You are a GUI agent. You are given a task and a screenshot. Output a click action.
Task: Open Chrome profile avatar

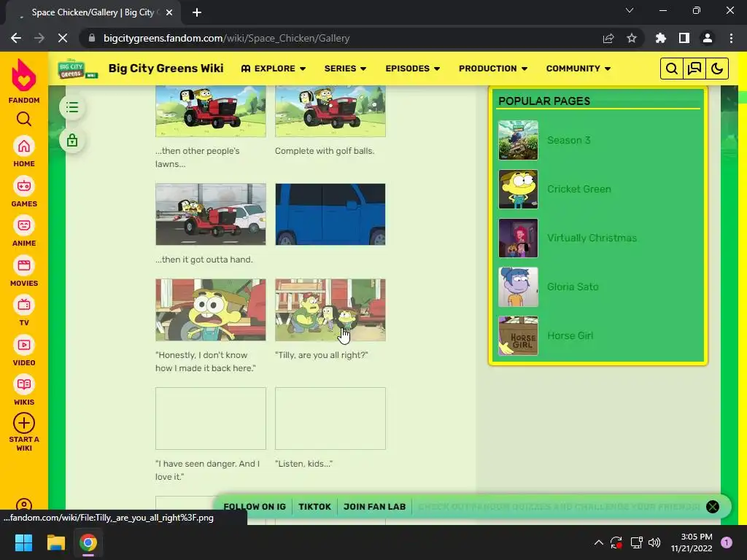[x=708, y=38]
